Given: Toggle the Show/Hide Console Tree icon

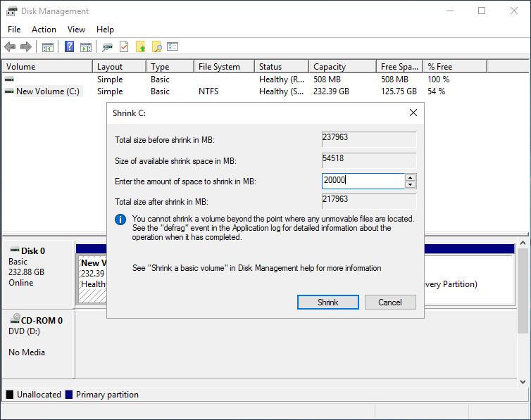Looking at the screenshot, I should click(x=48, y=47).
